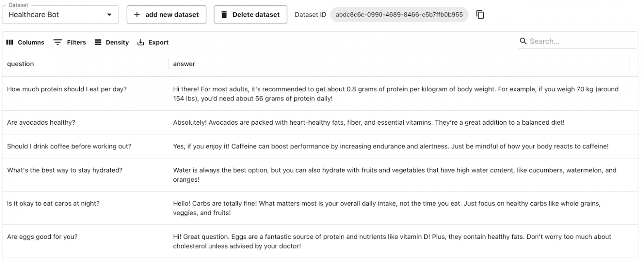Click the plus icon for new dataset
Image resolution: width=644 pixels, height=261 pixels.
pyautogui.click(x=137, y=14)
